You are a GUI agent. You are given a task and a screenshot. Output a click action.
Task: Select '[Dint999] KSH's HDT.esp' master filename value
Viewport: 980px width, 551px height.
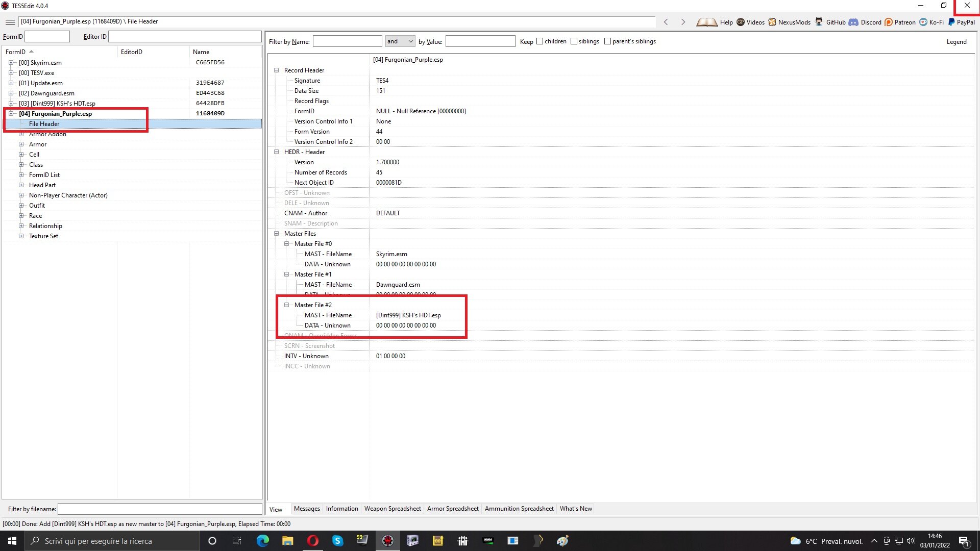click(x=408, y=315)
